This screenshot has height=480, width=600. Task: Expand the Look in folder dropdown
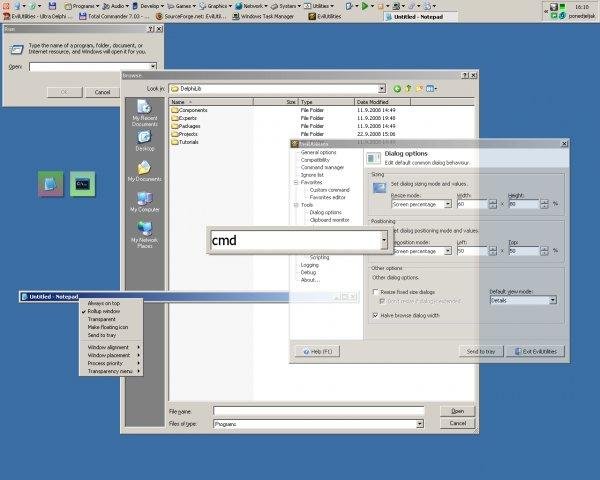tap(382, 89)
